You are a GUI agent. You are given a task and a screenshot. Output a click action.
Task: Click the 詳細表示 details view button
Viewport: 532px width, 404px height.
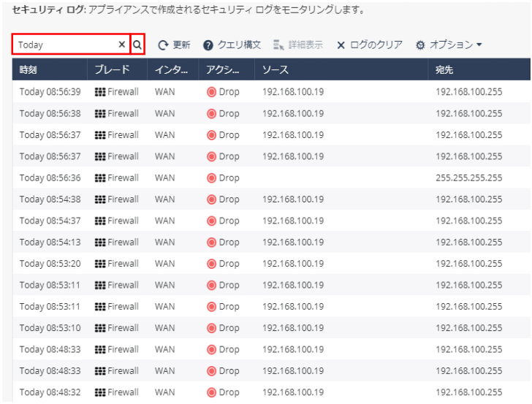tap(298, 45)
